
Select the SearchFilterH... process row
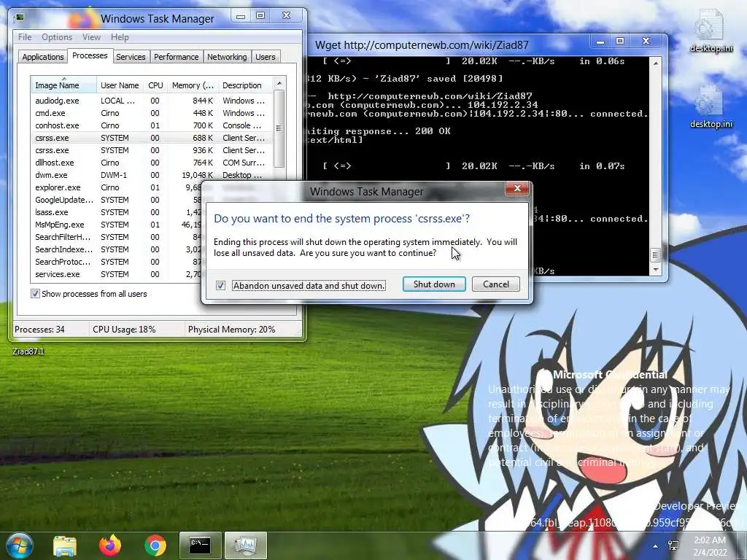click(116, 237)
